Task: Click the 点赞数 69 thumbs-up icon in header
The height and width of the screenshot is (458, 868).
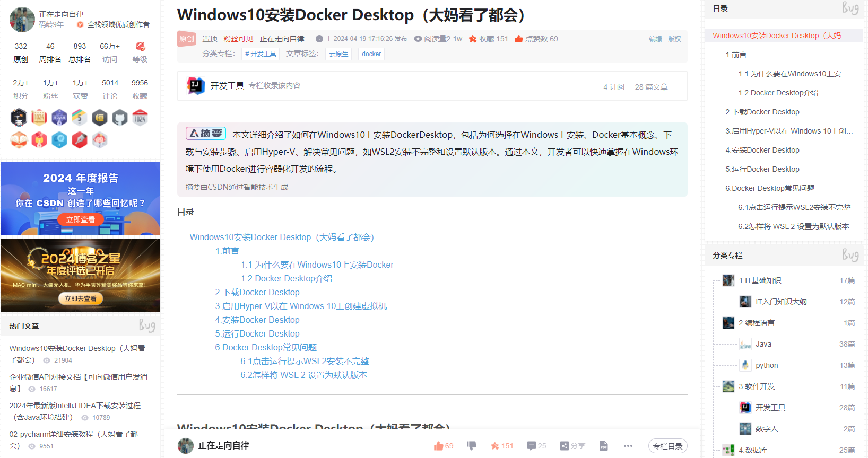Action: coord(519,39)
